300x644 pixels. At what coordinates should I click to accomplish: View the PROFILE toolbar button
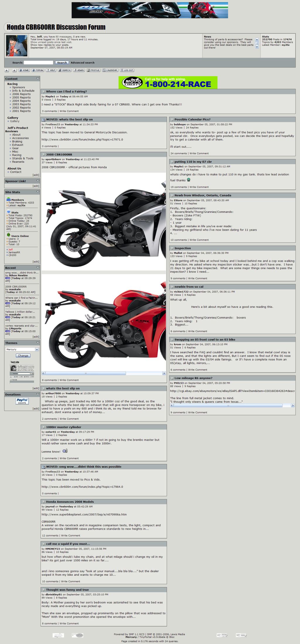[93, 70]
